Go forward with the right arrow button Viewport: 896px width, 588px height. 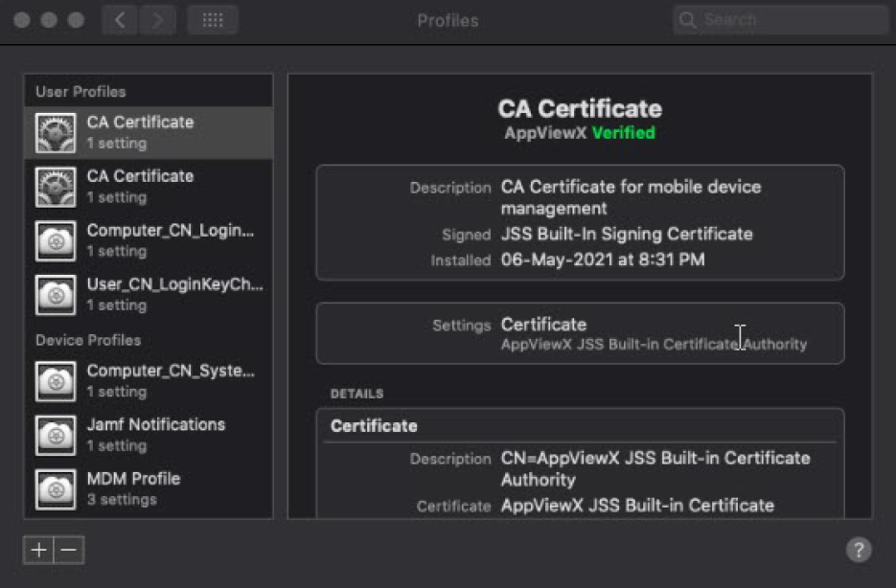tap(157, 20)
